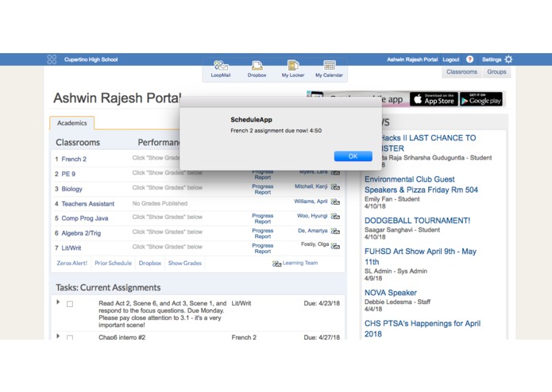This screenshot has height=392, width=552.
Task: Click 'No Grades Published' text
Action: pyautogui.click(x=160, y=203)
